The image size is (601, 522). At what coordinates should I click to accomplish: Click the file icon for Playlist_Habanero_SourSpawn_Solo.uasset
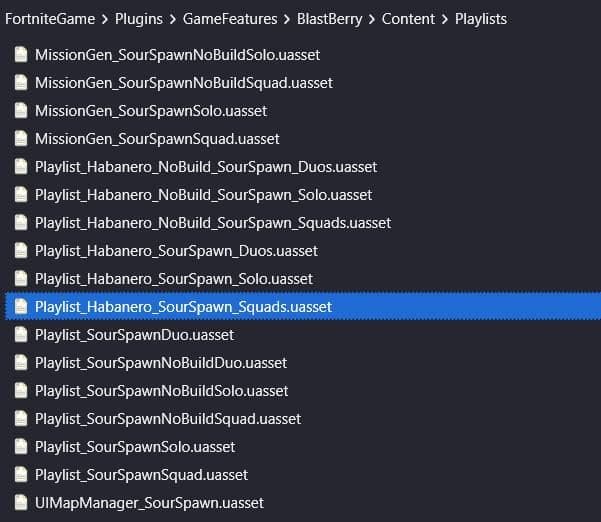[21, 279]
